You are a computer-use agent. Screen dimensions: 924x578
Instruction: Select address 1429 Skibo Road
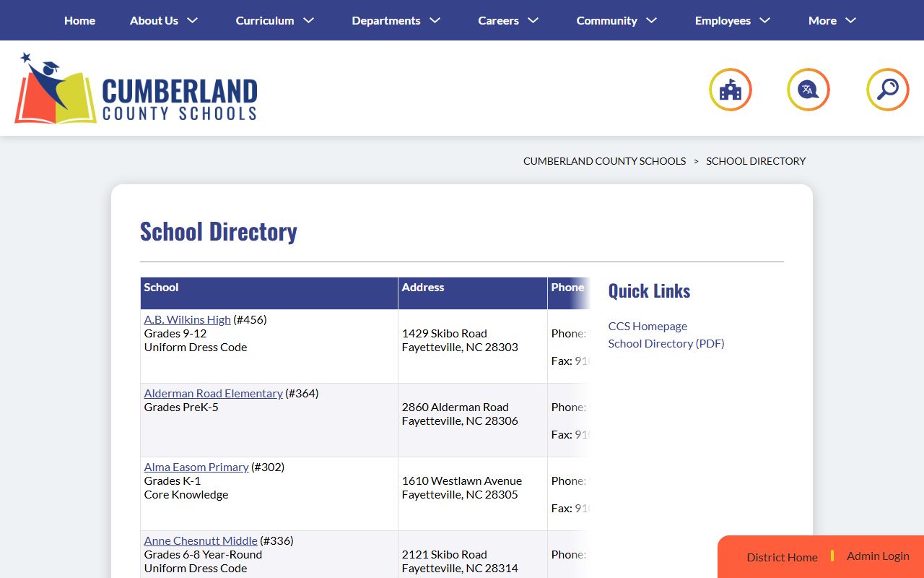coord(444,333)
